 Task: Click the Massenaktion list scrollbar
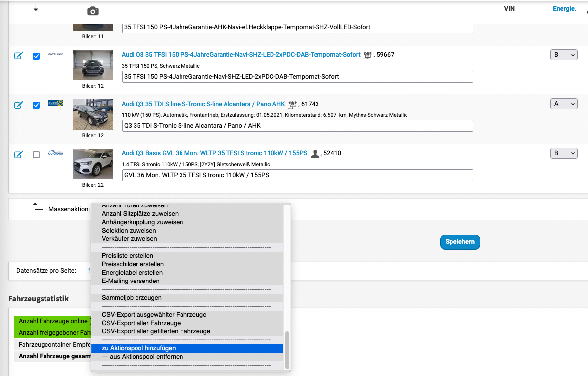tap(287, 350)
